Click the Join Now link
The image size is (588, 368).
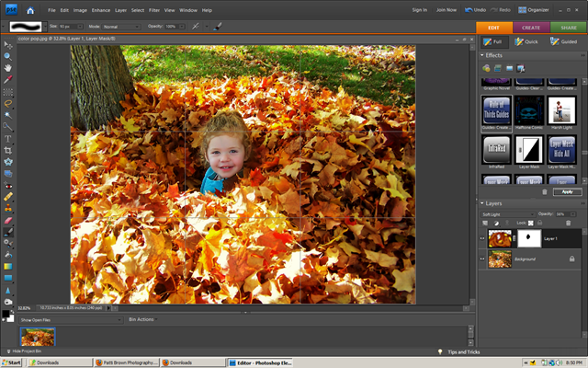click(447, 10)
